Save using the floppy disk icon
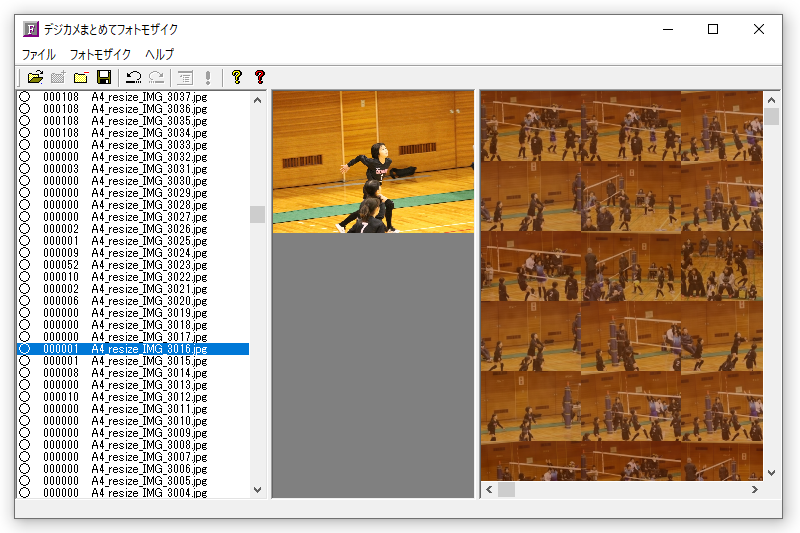This screenshot has width=800, height=533. 104,78
